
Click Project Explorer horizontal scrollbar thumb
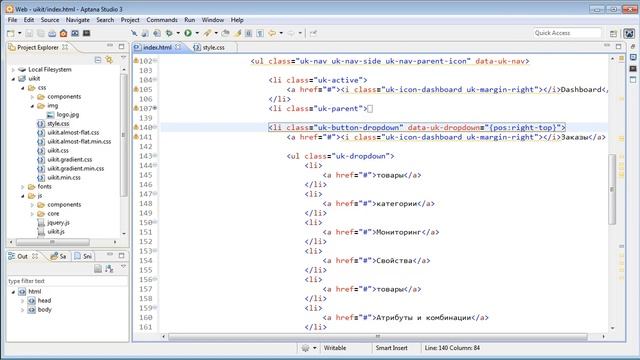[x=52, y=242]
